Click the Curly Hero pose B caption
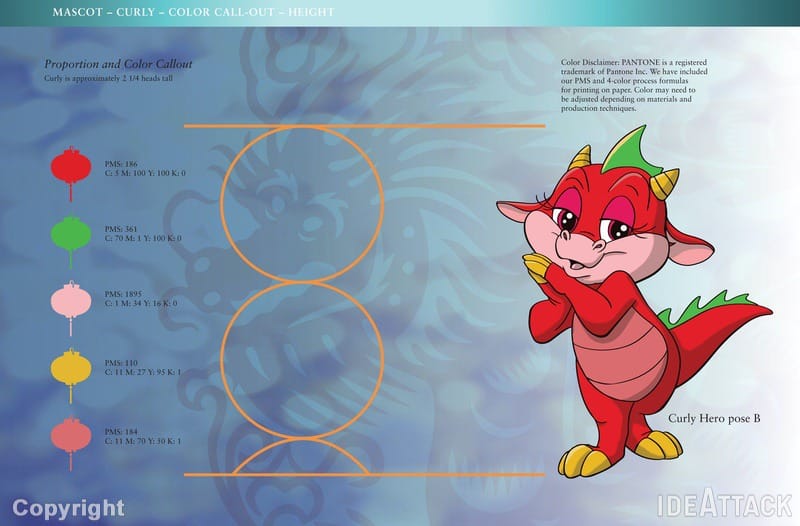 713,418
